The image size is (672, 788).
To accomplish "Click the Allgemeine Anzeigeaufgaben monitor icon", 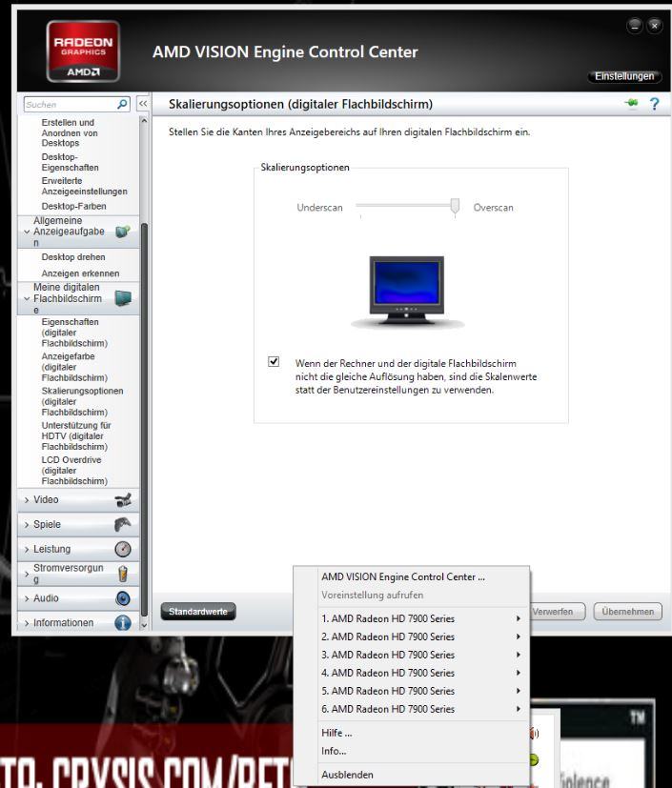I will pyautogui.click(x=123, y=232).
